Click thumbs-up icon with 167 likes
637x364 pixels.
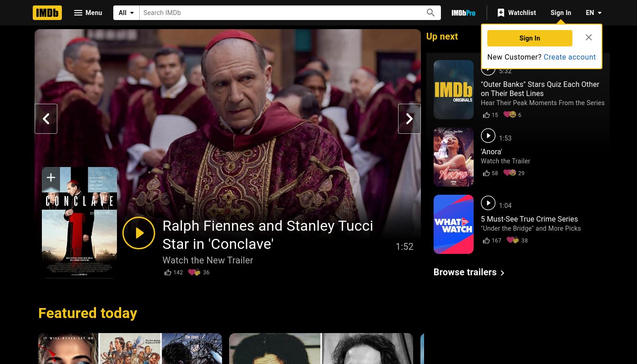[x=486, y=241]
